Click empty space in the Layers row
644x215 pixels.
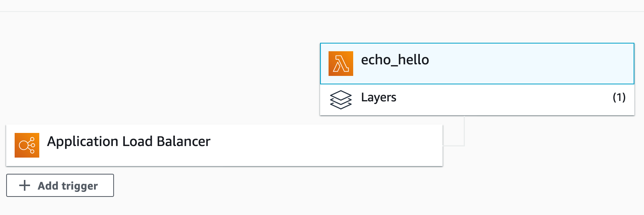pyautogui.click(x=501, y=100)
